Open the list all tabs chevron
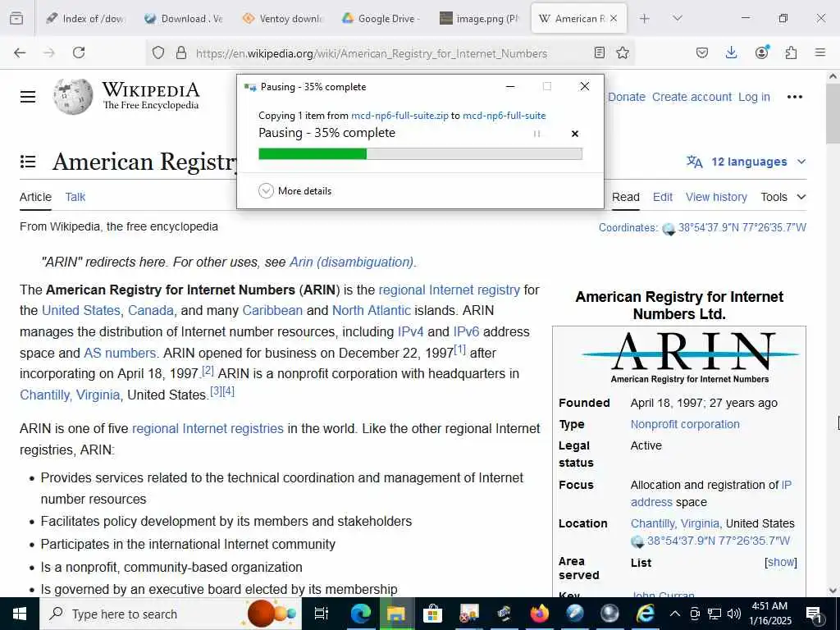 click(x=678, y=18)
